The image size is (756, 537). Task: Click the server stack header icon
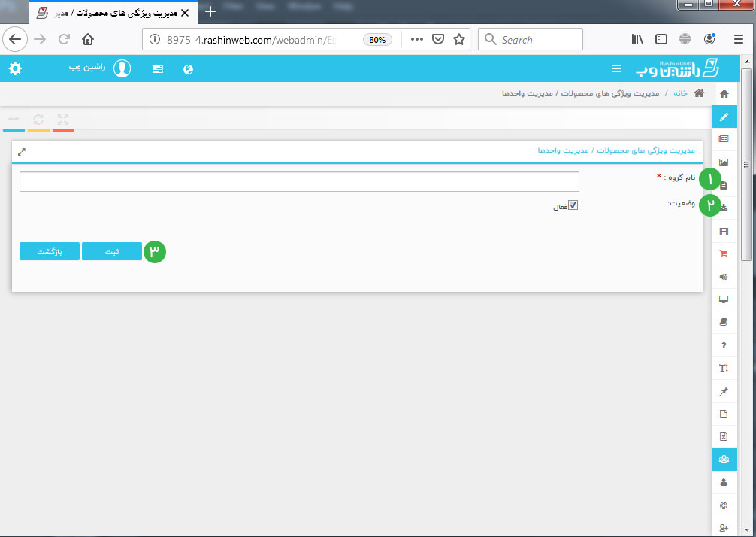coord(158,69)
